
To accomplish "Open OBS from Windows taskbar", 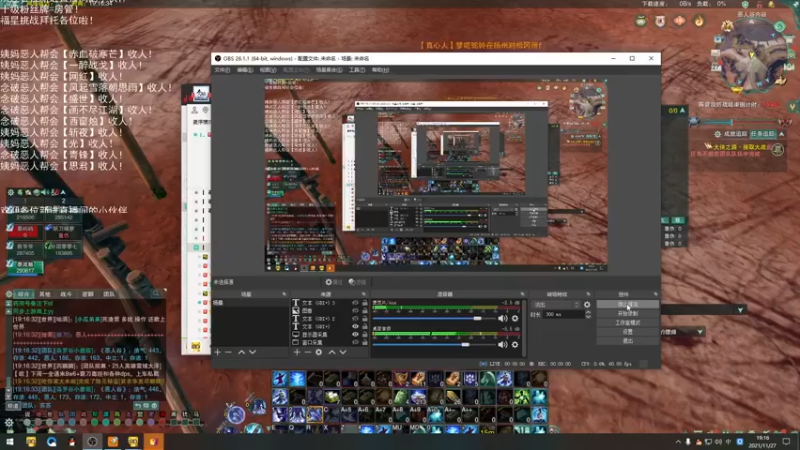I will [x=92, y=442].
